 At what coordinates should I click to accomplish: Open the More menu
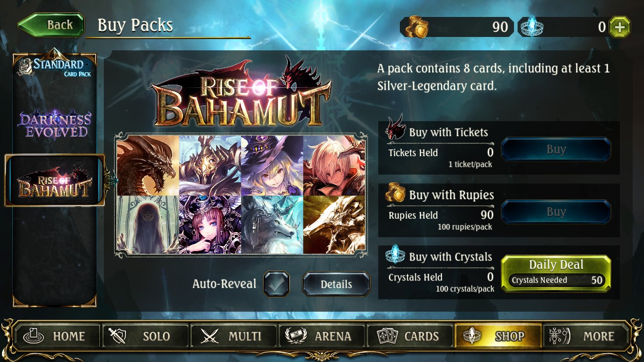pos(586,336)
